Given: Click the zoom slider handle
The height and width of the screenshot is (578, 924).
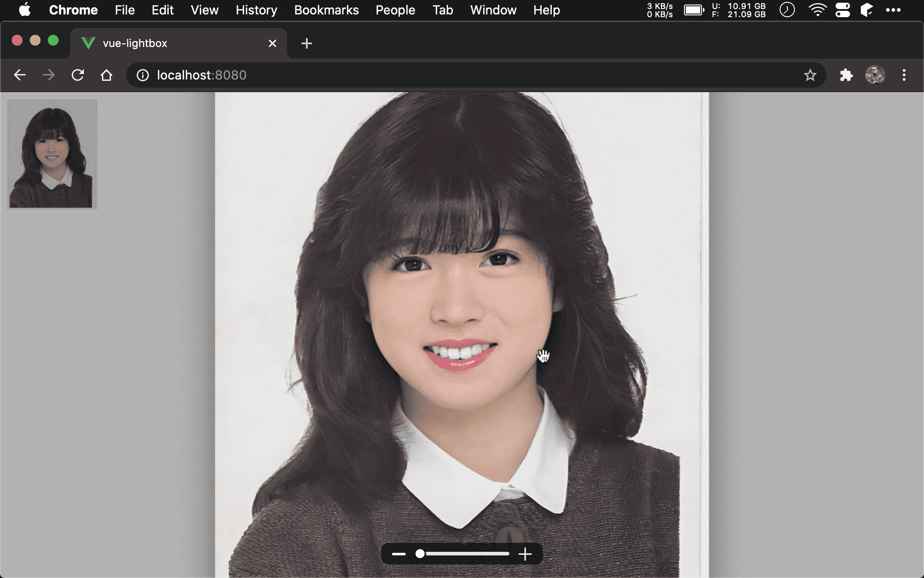Looking at the screenshot, I should (x=420, y=554).
